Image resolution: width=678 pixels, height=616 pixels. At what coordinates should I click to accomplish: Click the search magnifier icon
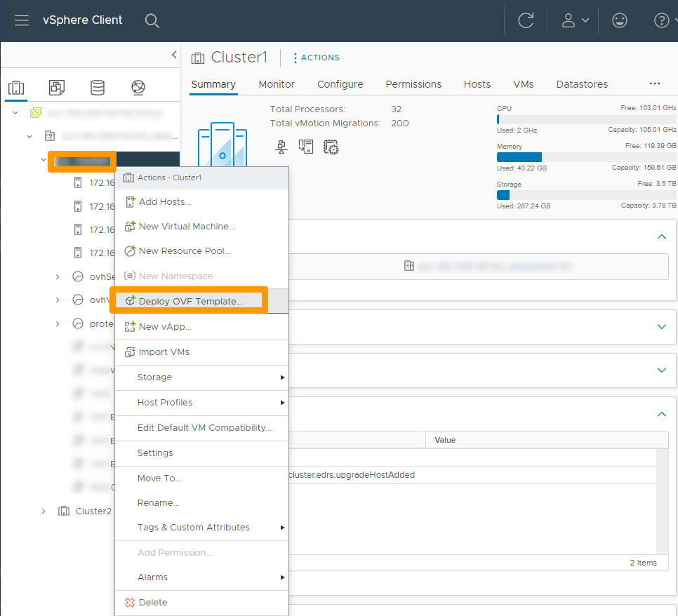click(x=152, y=21)
